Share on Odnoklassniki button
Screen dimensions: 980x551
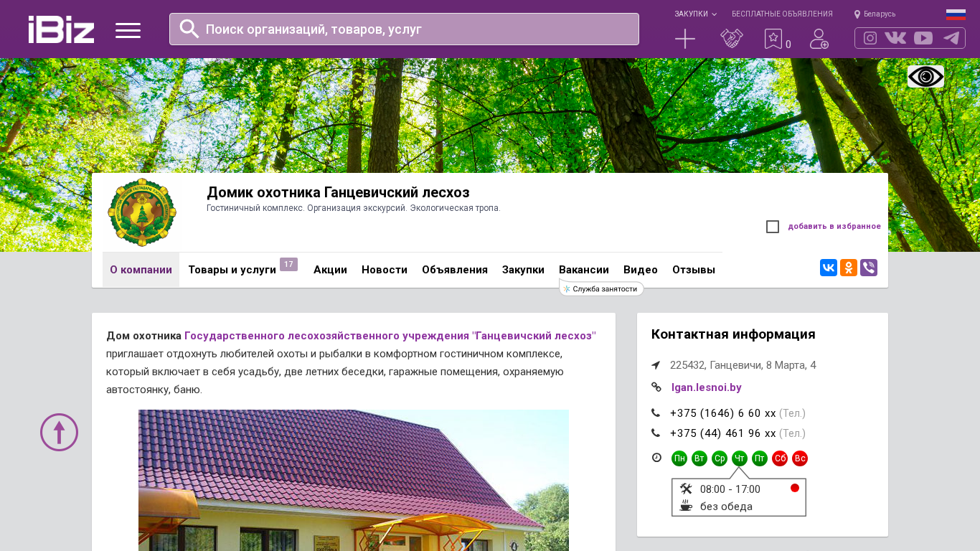pyautogui.click(x=849, y=268)
